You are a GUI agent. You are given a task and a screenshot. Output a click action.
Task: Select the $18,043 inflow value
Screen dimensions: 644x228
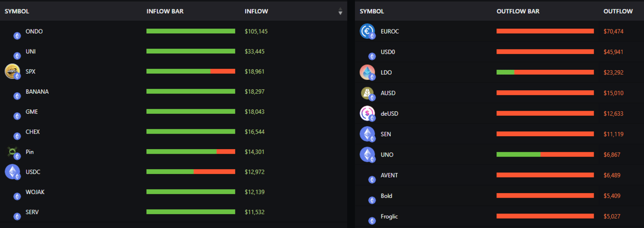pos(255,112)
